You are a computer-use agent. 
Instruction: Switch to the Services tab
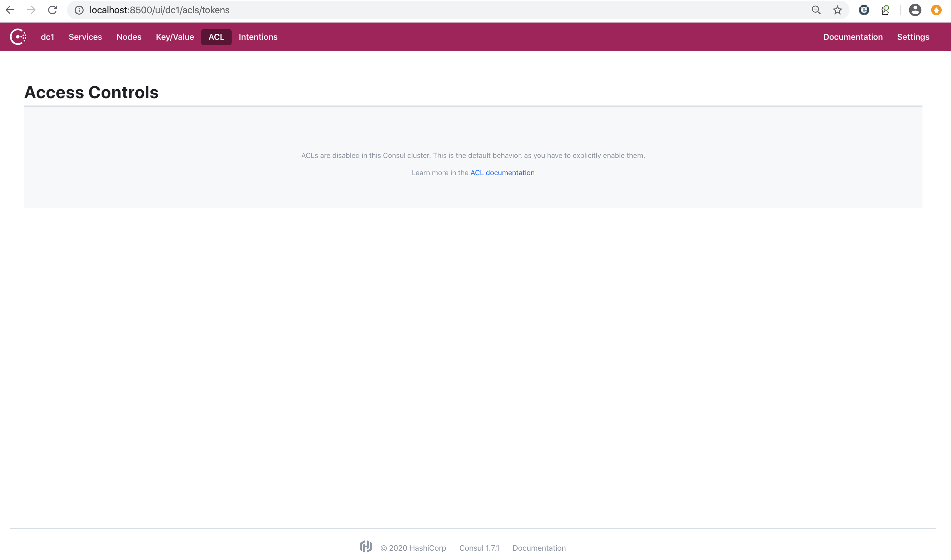(x=85, y=36)
